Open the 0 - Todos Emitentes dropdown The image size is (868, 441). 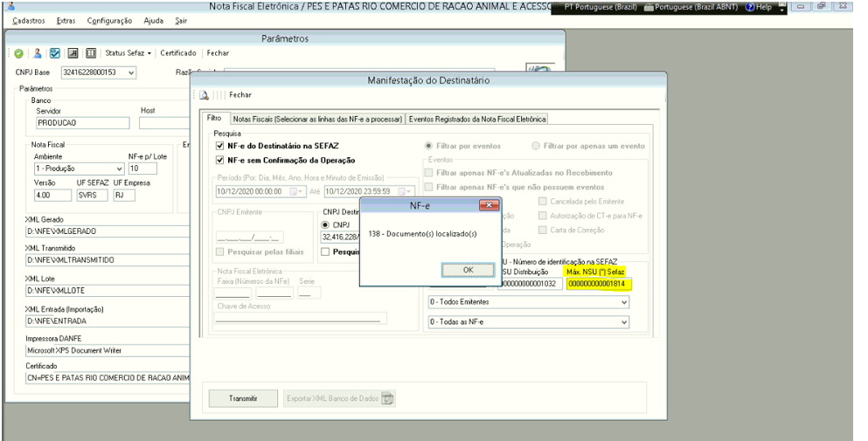[x=624, y=302]
